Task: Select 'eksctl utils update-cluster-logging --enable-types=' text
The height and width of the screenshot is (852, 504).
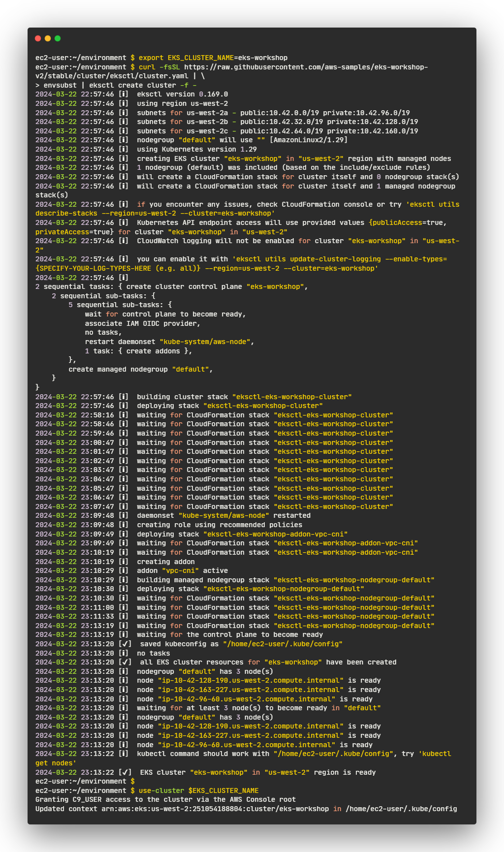Action: point(340,259)
